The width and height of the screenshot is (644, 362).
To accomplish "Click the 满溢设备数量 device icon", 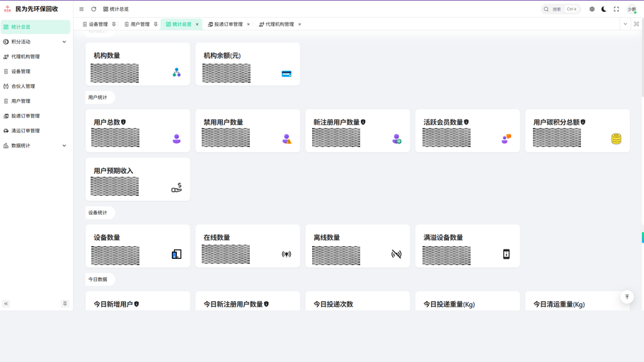I will pyautogui.click(x=507, y=255).
